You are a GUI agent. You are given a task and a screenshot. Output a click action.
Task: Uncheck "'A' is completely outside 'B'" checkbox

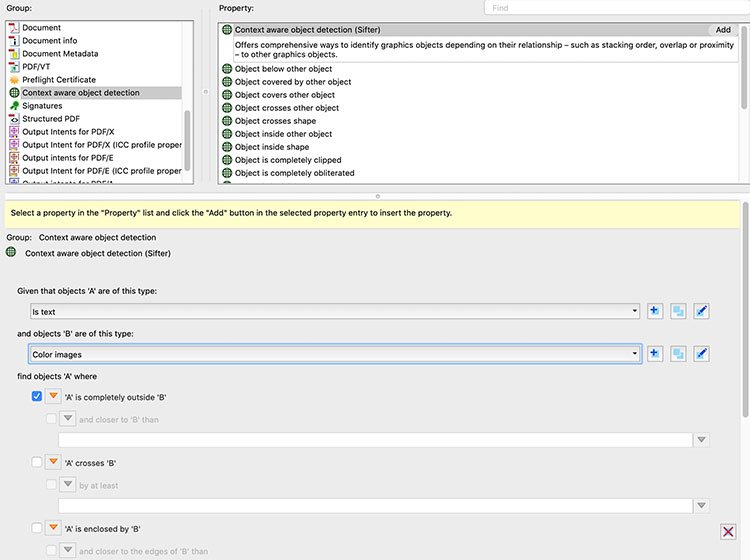point(37,397)
